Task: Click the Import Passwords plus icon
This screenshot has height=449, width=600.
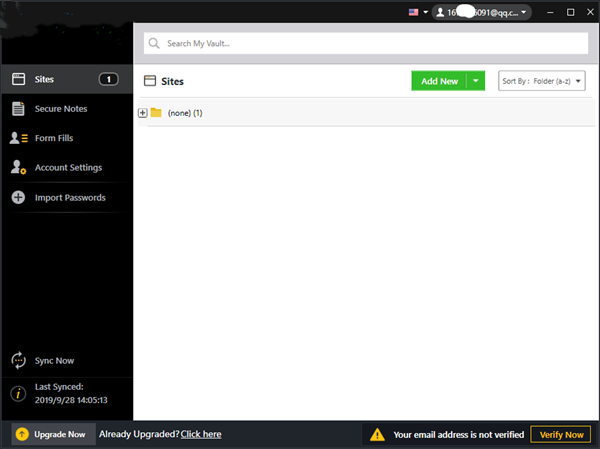Action: click(18, 198)
